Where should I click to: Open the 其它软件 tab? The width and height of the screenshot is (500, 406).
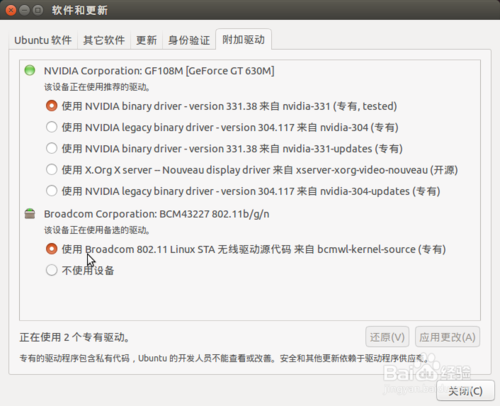[104, 40]
